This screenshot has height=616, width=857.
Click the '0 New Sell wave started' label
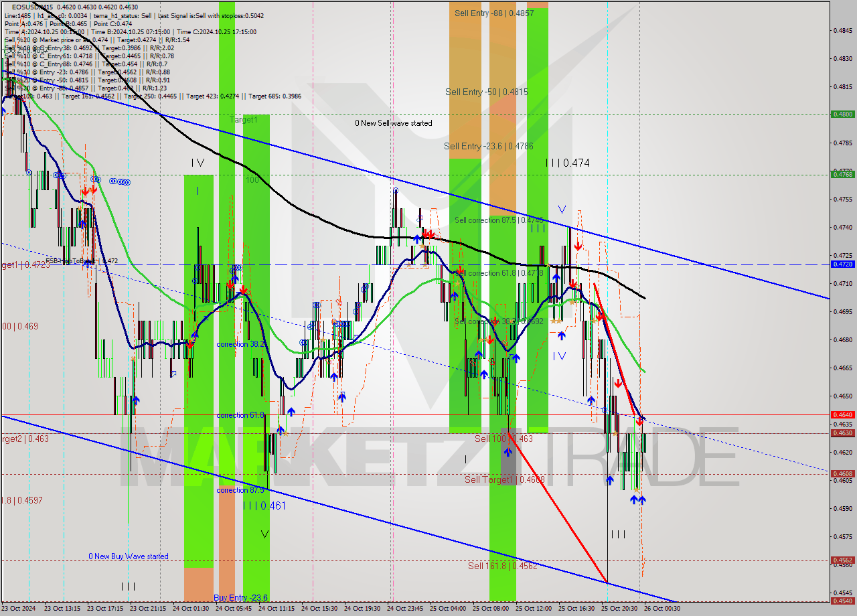(x=394, y=123)
